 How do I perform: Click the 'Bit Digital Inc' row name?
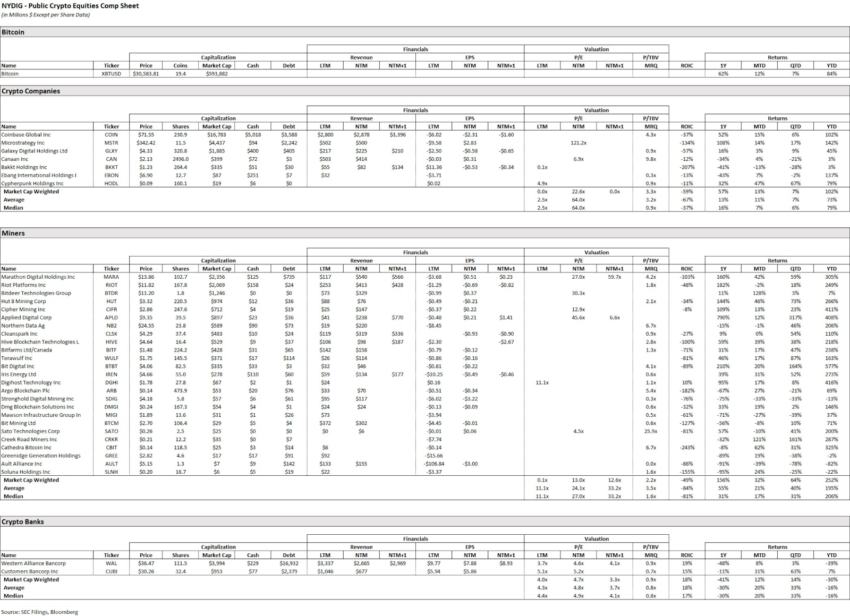(x=18, y=366)
